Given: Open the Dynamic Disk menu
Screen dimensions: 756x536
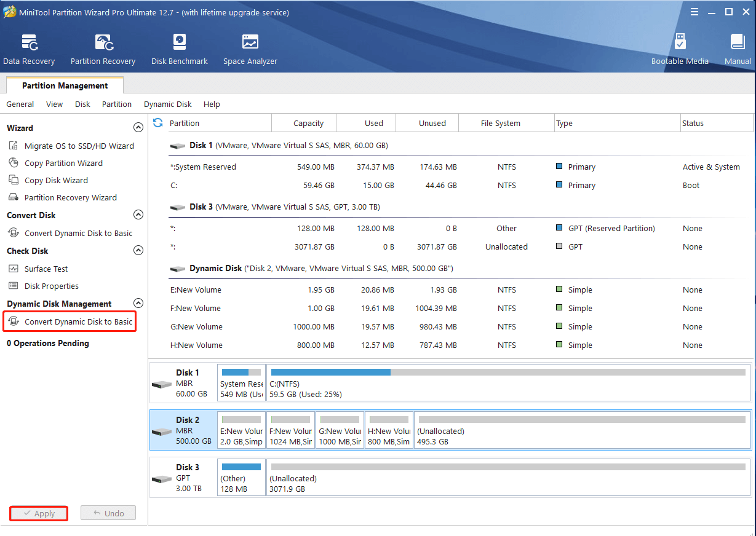Looking at the screenshot, I should point(168,104).
